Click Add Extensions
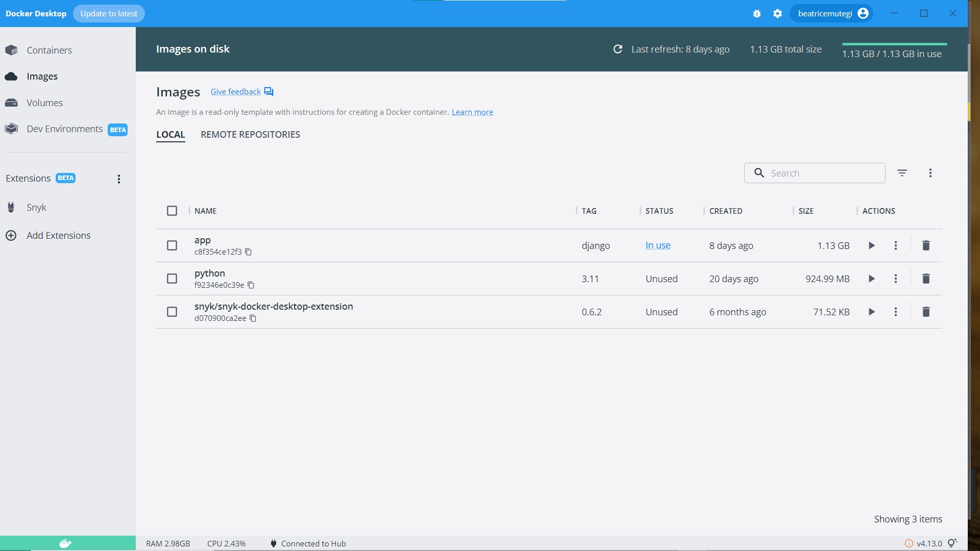980x551 pixels. click(58, 235)
